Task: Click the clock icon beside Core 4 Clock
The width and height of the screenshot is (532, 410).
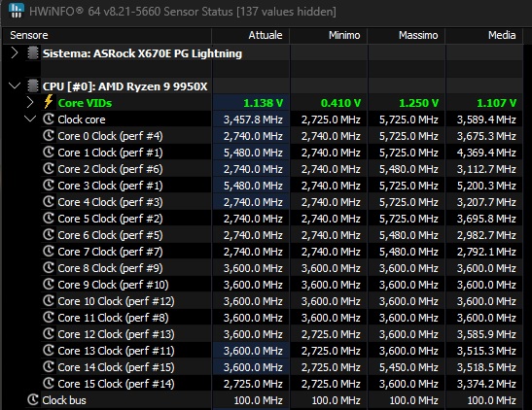Action: click(49, 202)
